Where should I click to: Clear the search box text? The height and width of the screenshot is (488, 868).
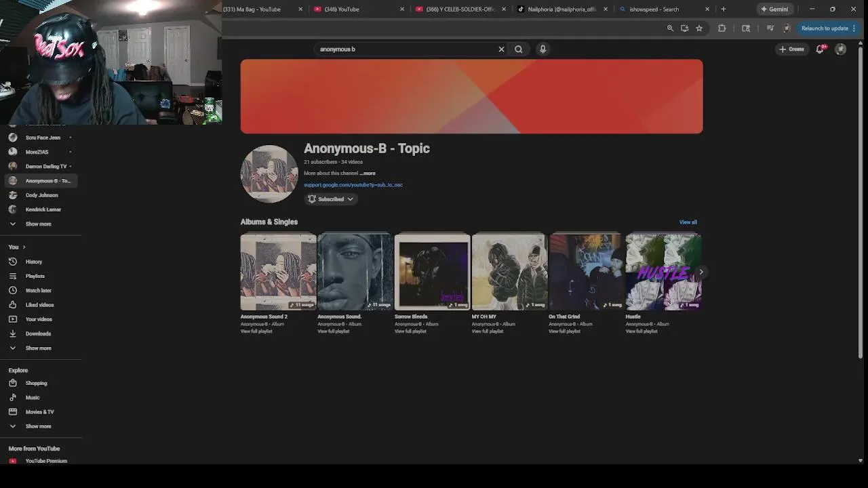point(501,49)
